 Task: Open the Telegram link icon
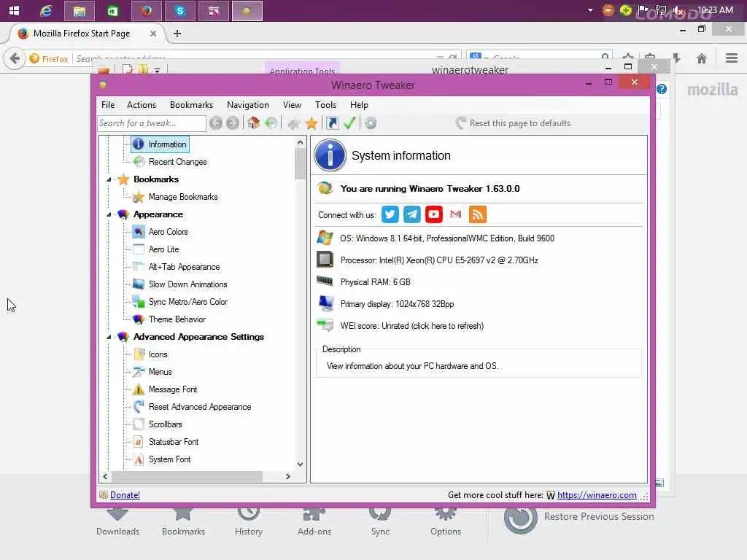(x=411, y=214)
